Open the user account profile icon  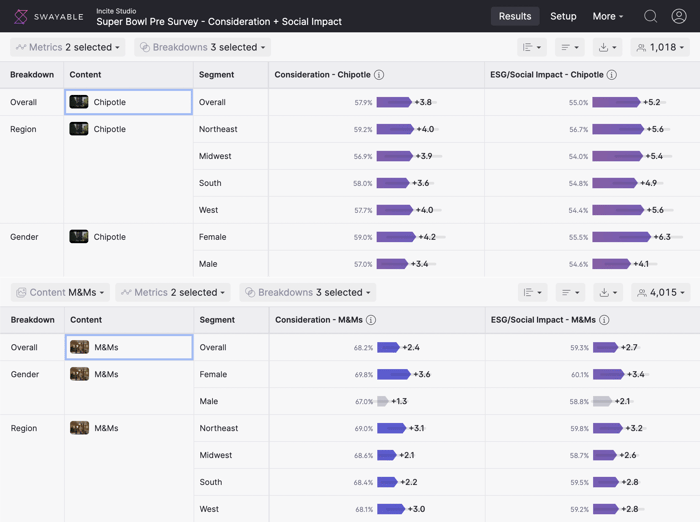pyautogui.click(x=679, y=17)
